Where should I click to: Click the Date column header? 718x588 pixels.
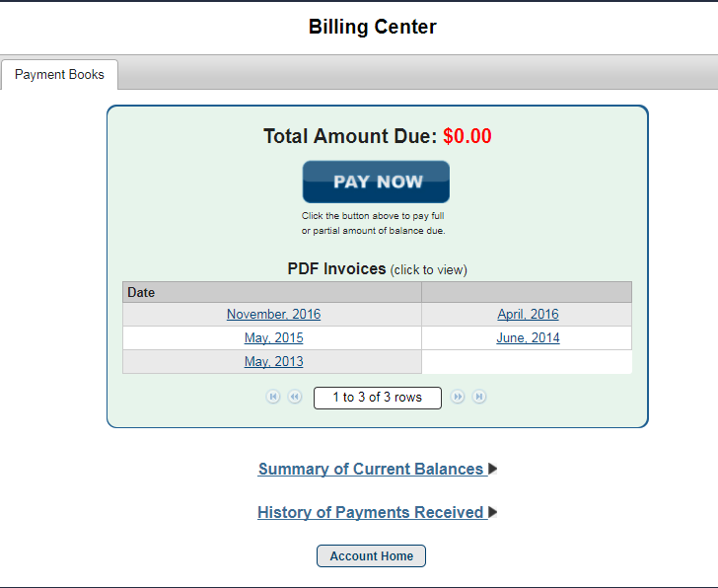click(x=272, y=292)
